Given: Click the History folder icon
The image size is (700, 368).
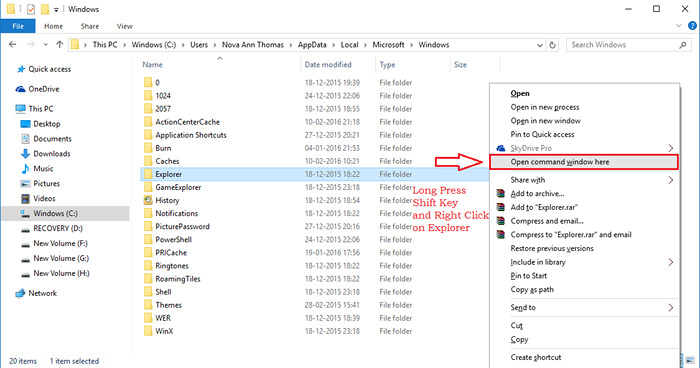Looking at the screenshot, I should tap(148, 200).
